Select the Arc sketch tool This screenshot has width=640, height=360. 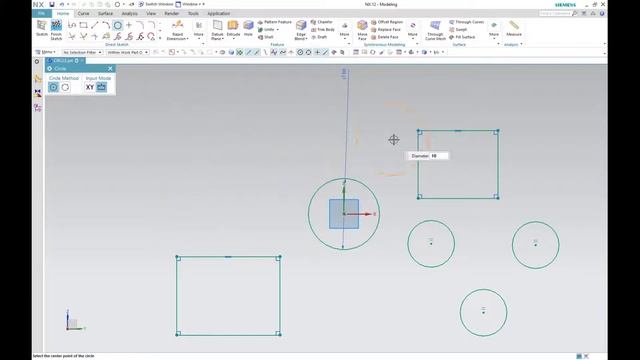[106, 25]
